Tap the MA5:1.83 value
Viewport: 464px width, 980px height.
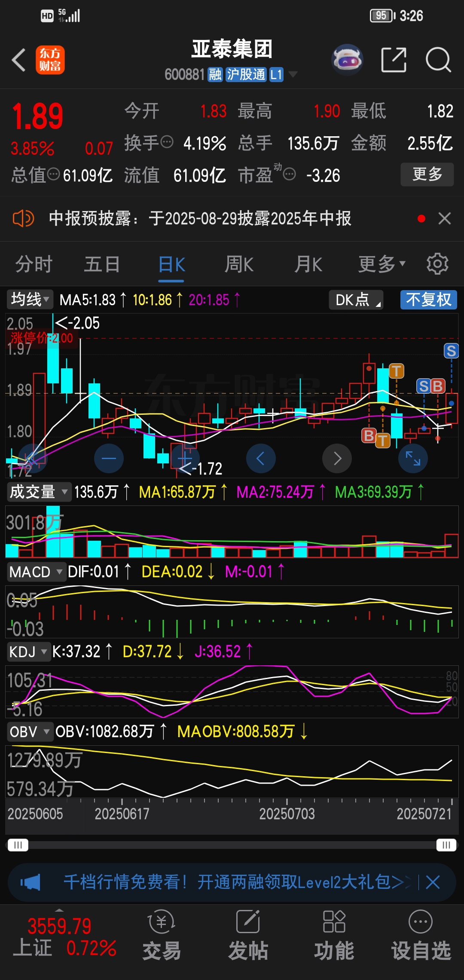[x=88, y=300]
